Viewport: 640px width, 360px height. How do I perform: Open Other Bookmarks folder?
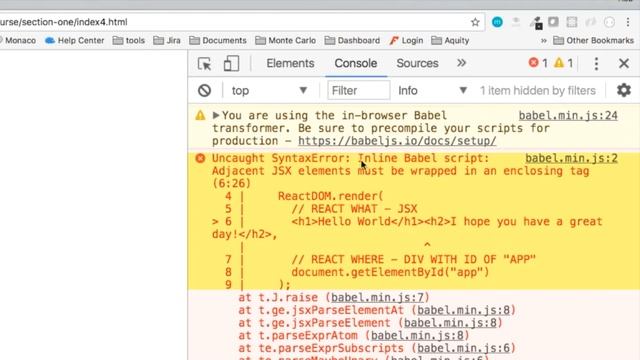593,40
